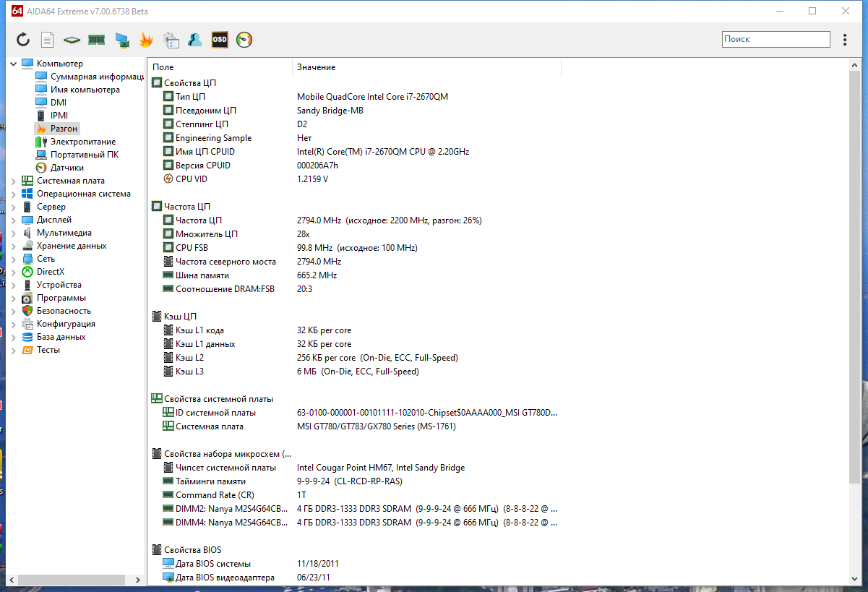This screenshot has height=592, width=868.
Task: Click the Refresh toolbar icon
Action: [23, 40]
